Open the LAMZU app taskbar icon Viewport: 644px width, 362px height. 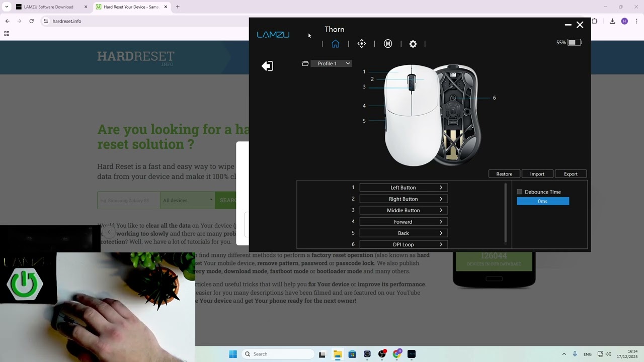pos(412,354)
